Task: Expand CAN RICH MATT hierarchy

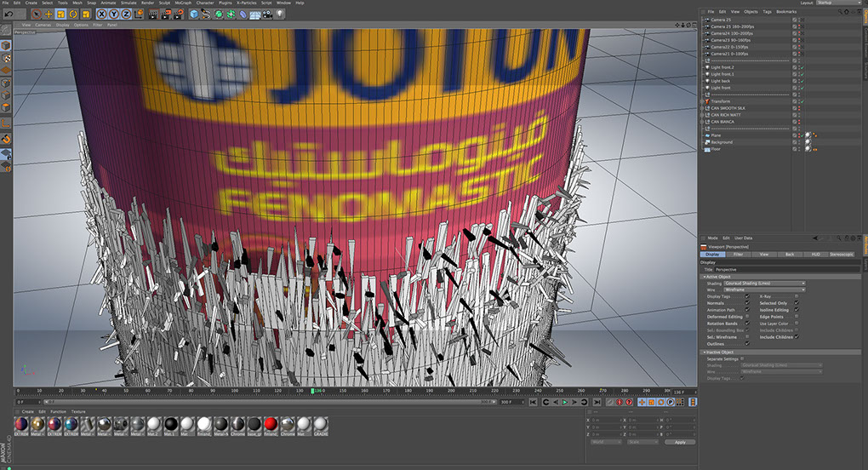Action: point(702,115)
